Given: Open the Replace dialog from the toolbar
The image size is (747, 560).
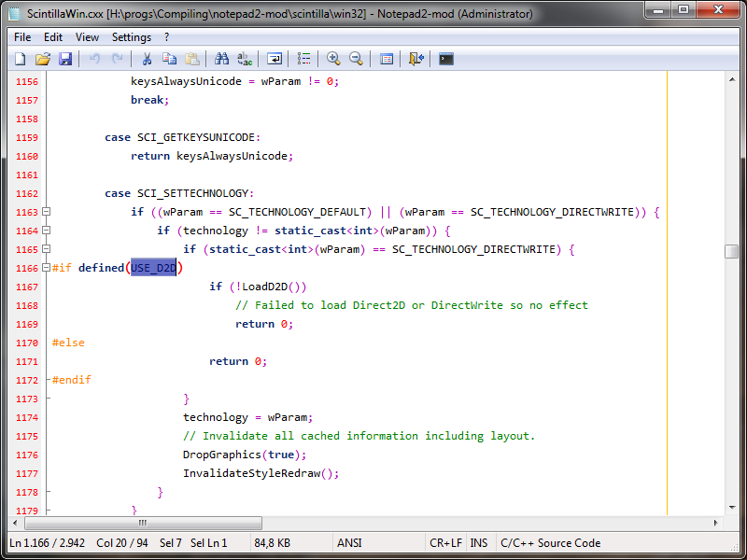Looking at the screenshot, I should point(245,59).
